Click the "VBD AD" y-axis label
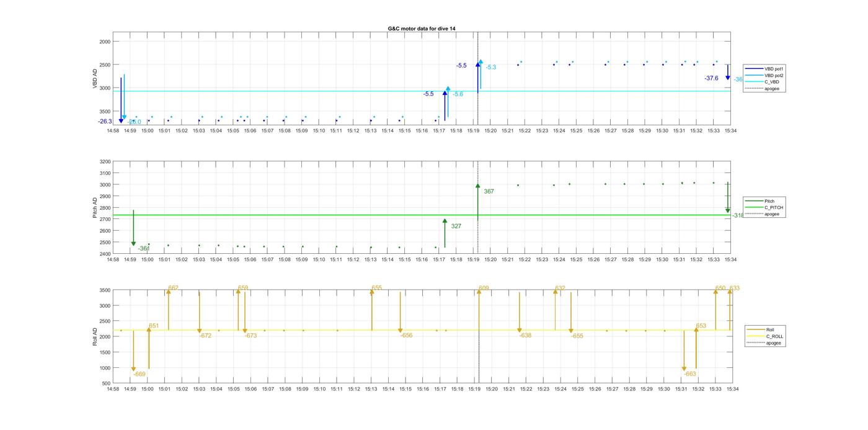This screenshot has height=430, width=868. (95, 79)
